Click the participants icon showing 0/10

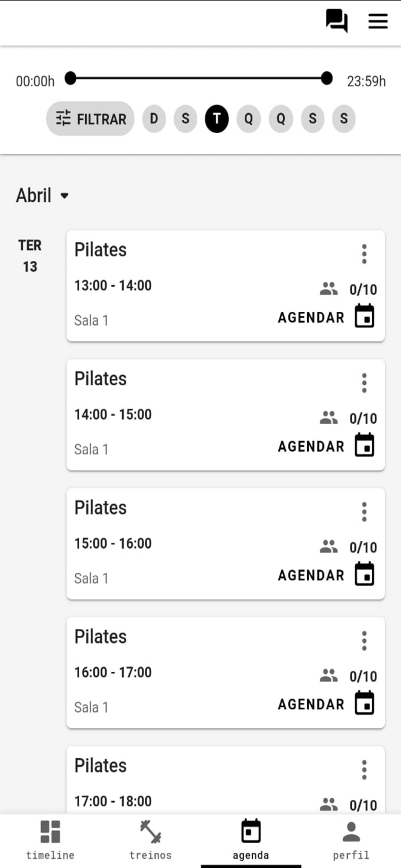[328, 286]
